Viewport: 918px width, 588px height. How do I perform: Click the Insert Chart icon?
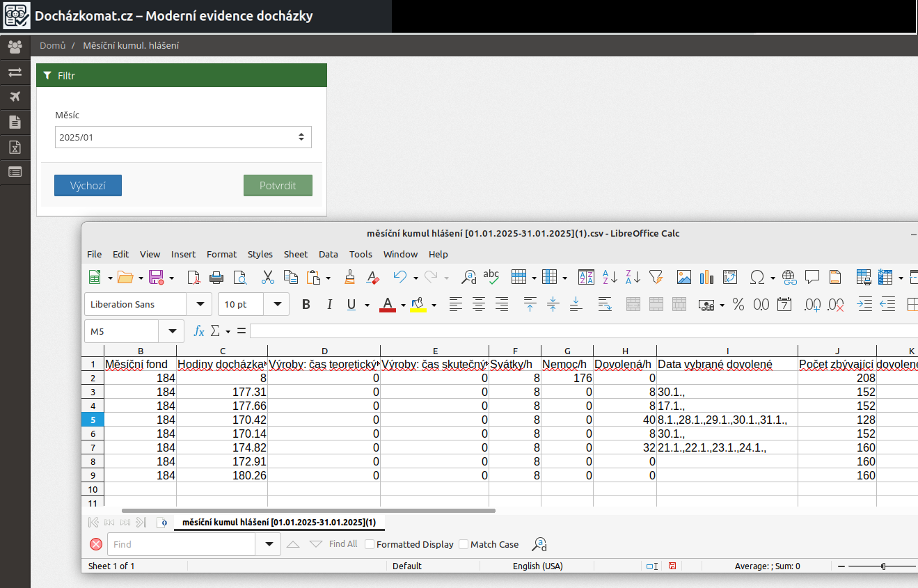(707, 278)
